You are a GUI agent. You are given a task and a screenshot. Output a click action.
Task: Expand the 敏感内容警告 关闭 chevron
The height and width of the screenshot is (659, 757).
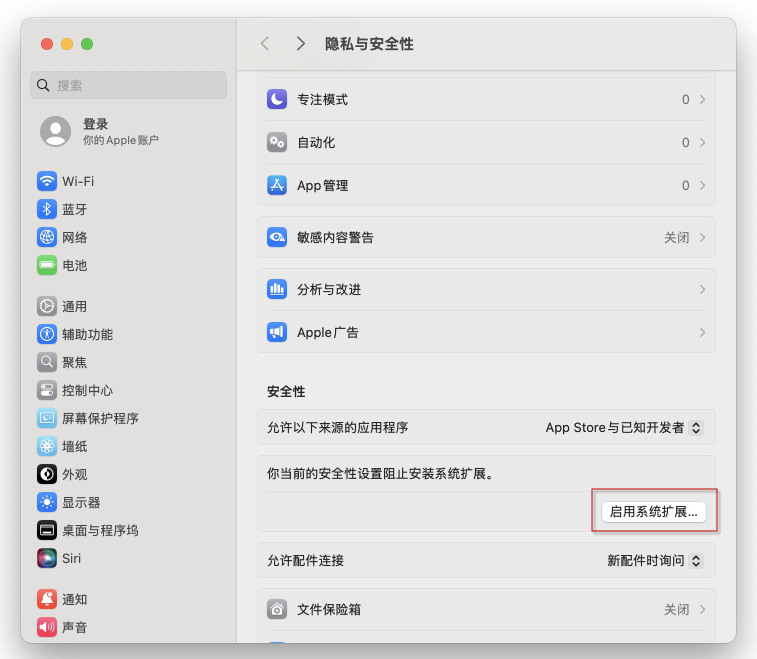point(702,238)
